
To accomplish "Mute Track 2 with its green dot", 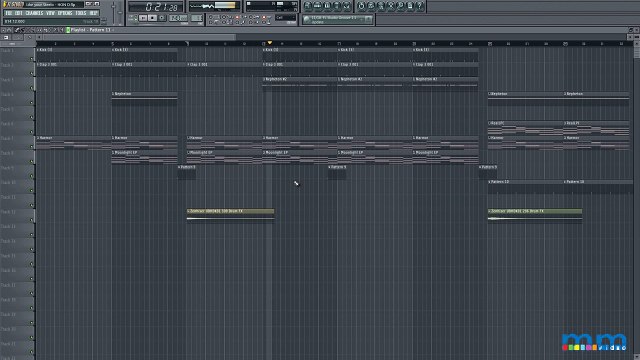I will click(x=32, y=73).
